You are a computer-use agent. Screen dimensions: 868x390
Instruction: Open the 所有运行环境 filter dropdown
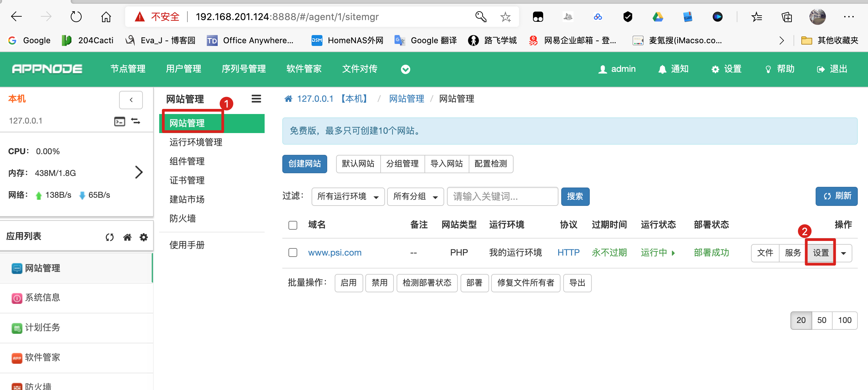tap(348, 197)
